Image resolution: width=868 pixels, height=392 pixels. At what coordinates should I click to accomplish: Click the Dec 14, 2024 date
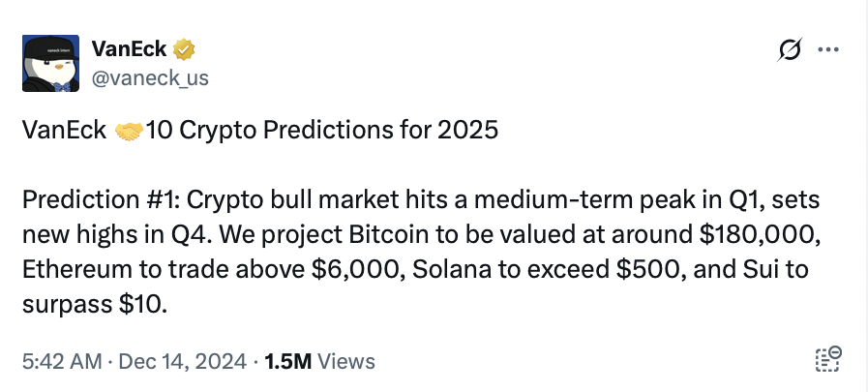pyautogui.click(x=181, y=362)
